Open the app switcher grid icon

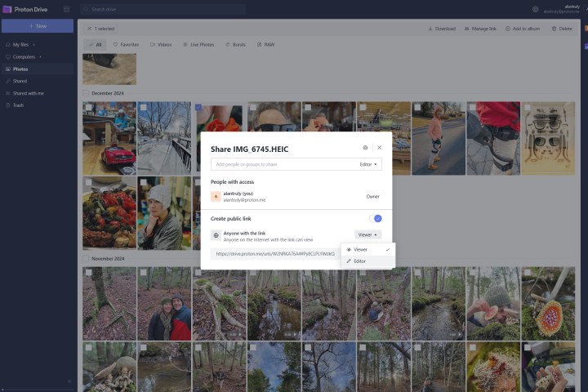click(66, 9)
